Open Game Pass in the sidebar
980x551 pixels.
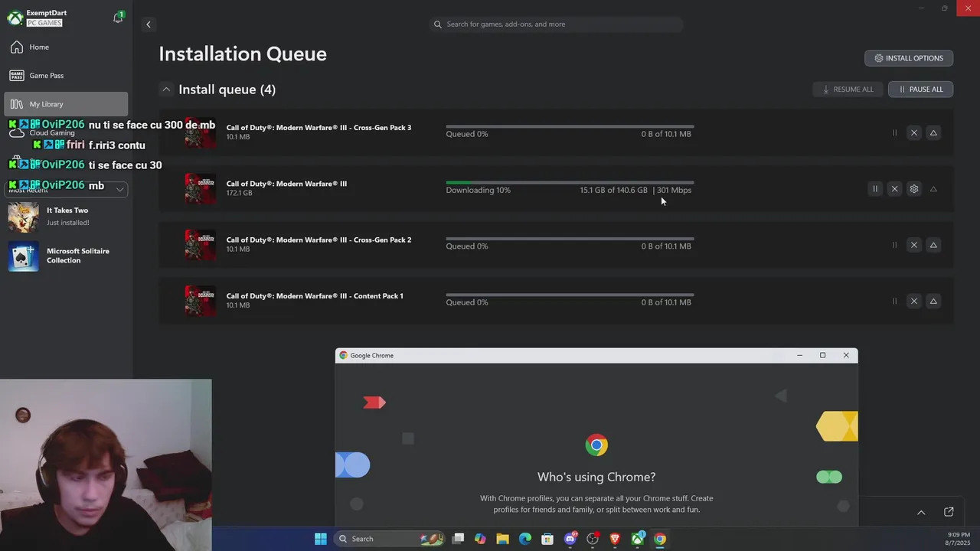pos(66,76)
